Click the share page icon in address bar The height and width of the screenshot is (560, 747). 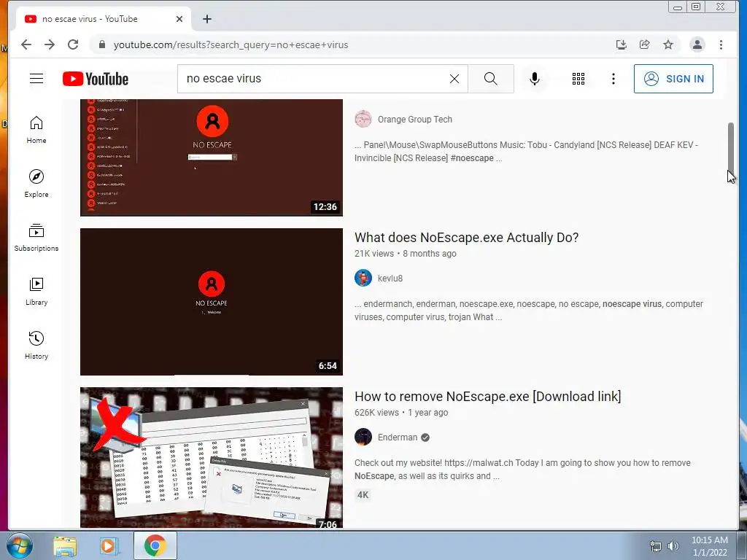(x=645, y=44)
